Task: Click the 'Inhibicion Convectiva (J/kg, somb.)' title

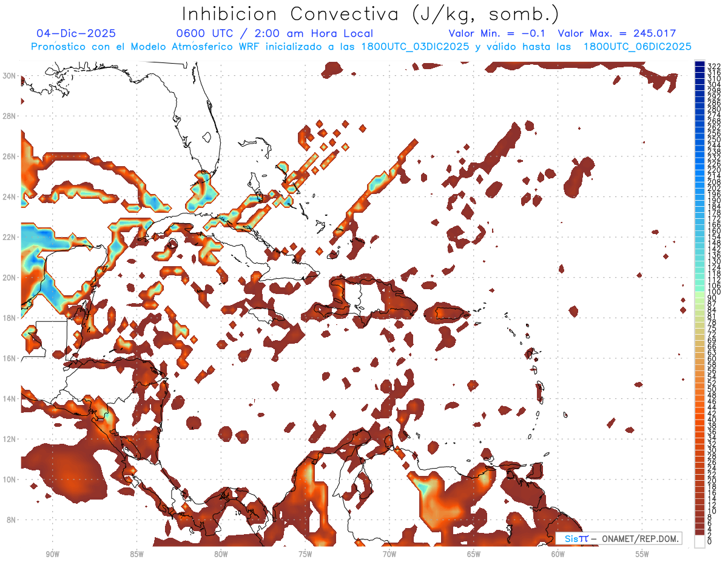Action: click(371, 15)
